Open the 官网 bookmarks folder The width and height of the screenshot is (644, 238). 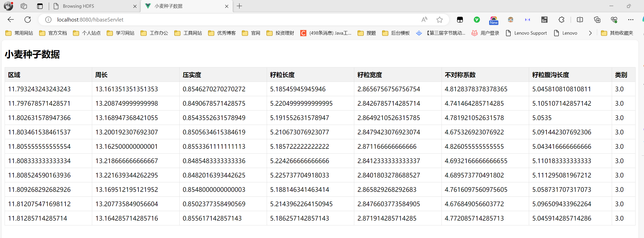[251, 33]
